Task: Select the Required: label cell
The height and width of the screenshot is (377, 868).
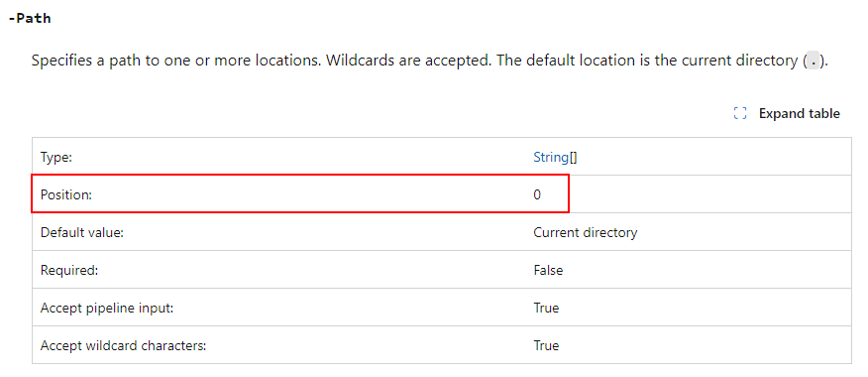Action: pos(69,270)
